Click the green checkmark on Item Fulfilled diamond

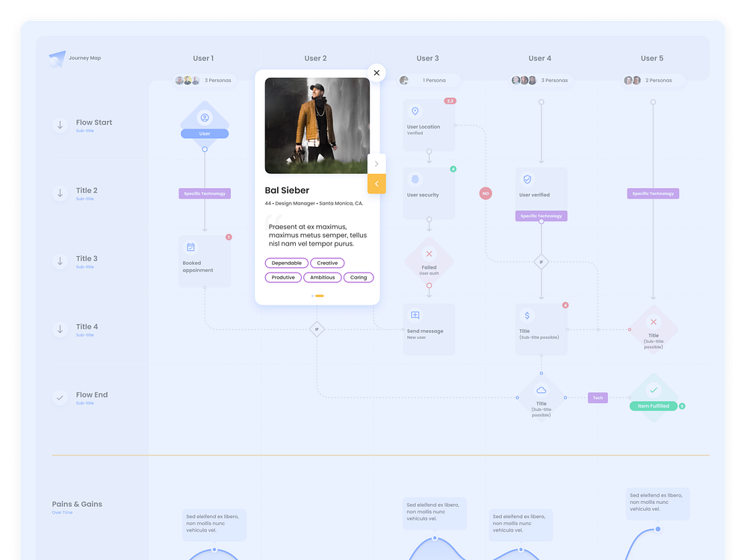point(654,391)
